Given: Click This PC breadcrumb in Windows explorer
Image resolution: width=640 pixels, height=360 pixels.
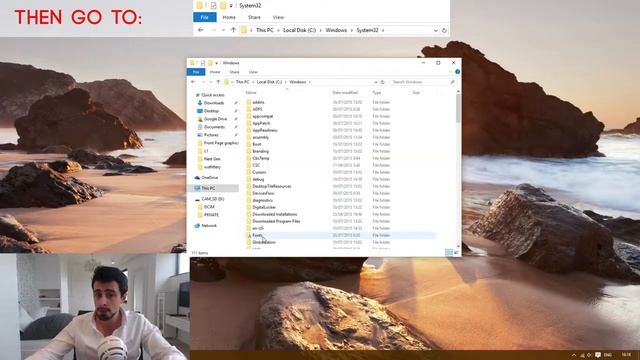Looking at the screenshot, I should tap(242, 82).
